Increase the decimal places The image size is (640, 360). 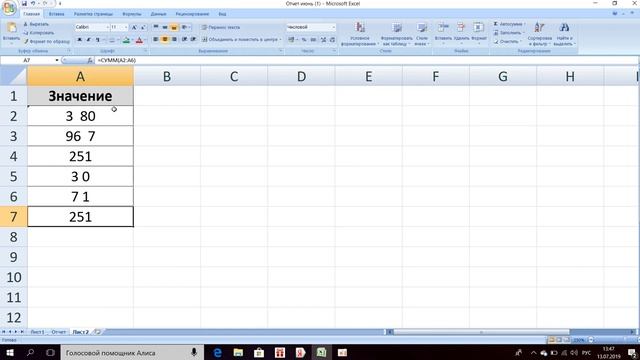pyautogui.click(x=323, y=40)
